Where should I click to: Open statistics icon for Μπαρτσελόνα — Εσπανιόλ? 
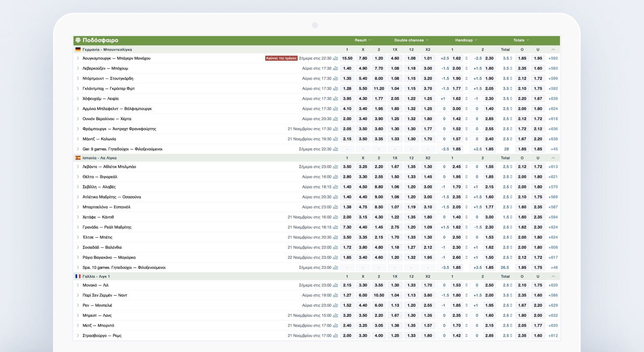[x=336, y=207]
